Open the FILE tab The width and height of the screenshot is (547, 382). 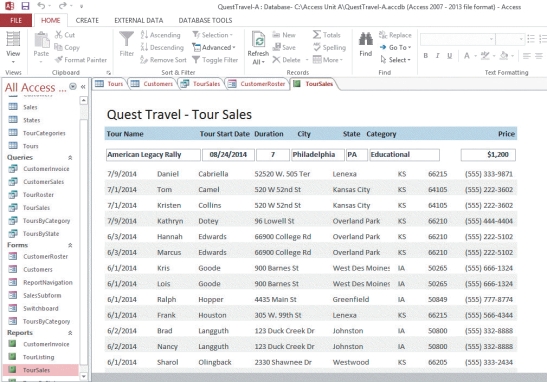[16, 20]
